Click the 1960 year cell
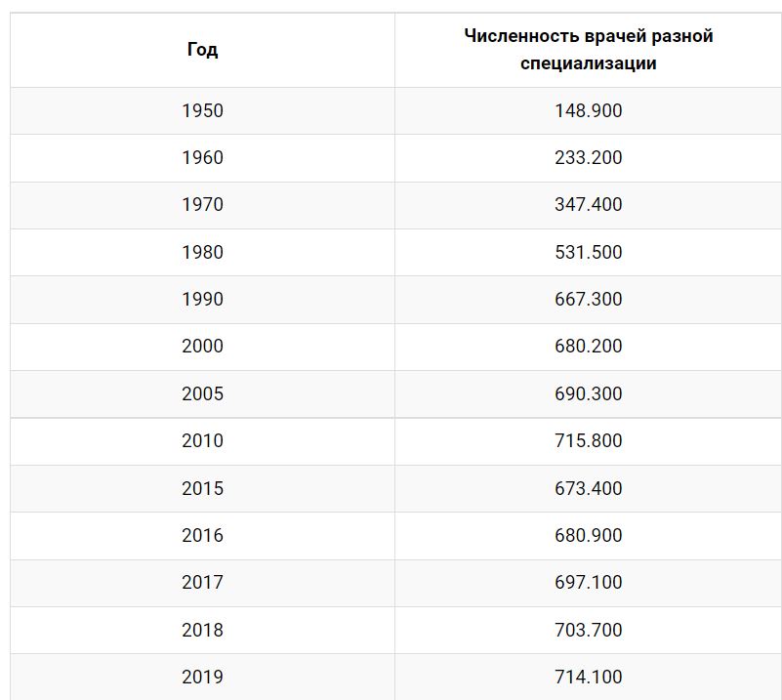Viewport: 782px width, 700px height. (x=202, y=157)
